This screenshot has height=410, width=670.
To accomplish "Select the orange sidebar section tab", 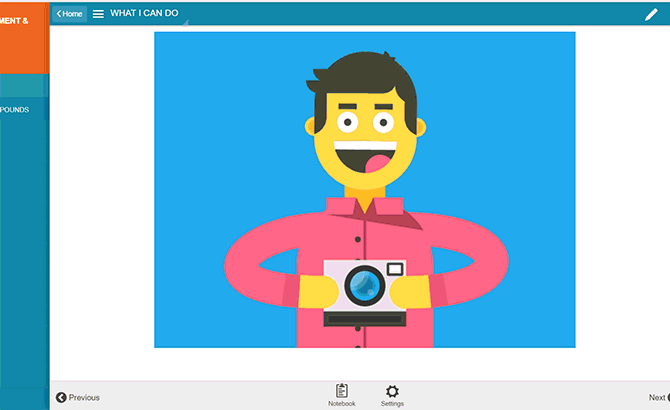I will 23,38.
